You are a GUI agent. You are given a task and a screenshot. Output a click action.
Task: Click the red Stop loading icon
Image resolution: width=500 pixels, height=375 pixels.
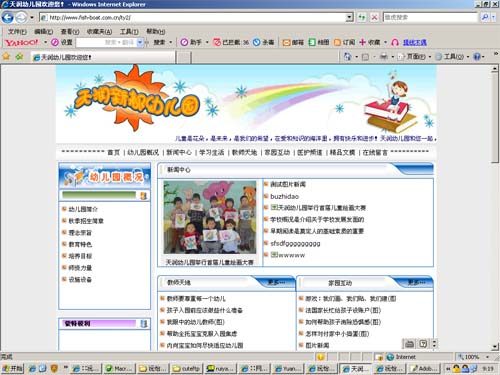(374, 17)
